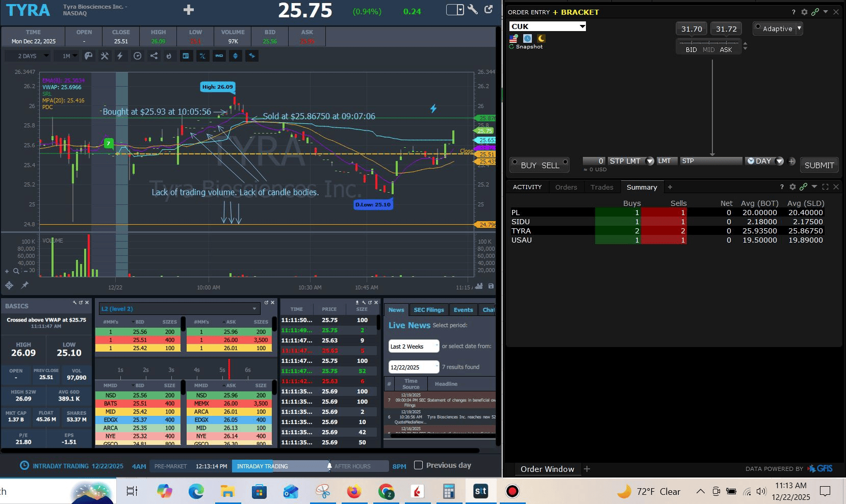Select the BUY radio button
Screen dimensions: 846x504
(515, 162)
